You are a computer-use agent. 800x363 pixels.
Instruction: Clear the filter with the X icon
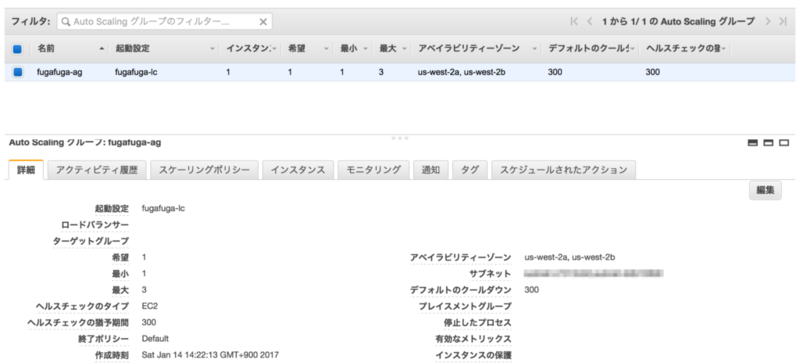point(263,22)
